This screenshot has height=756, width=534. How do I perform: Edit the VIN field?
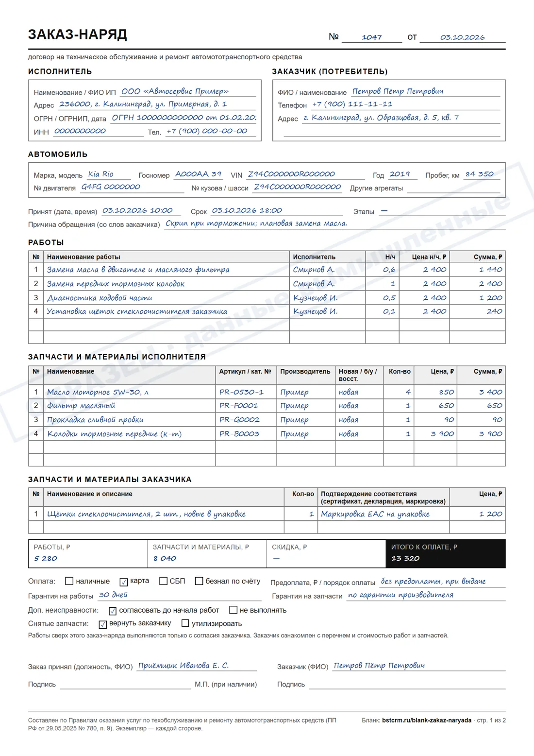(305, 174)
